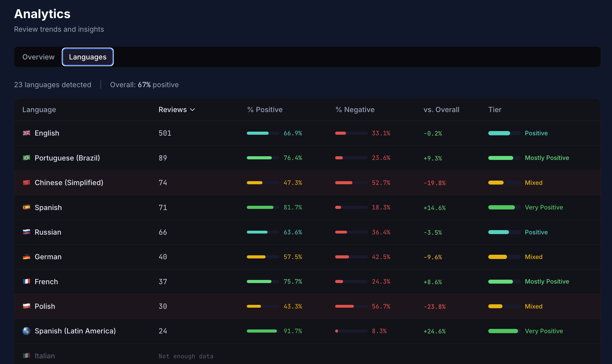Switch to the Overview tab
Image resolution: width=612 pixels, height=364 pixels.
[x=38, y=57]
